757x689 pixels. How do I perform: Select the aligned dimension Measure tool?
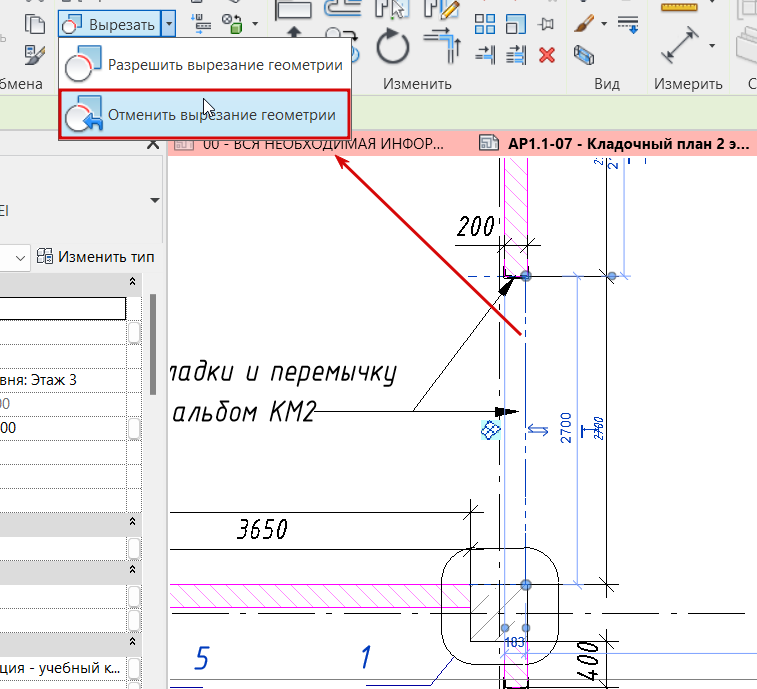[681, 44]
